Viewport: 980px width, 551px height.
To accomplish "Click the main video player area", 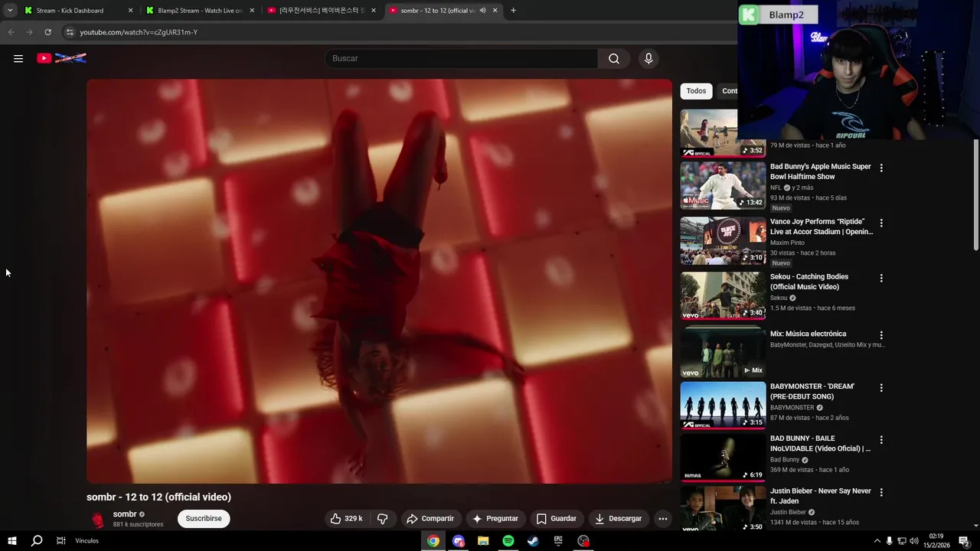I will click(379, 281).
